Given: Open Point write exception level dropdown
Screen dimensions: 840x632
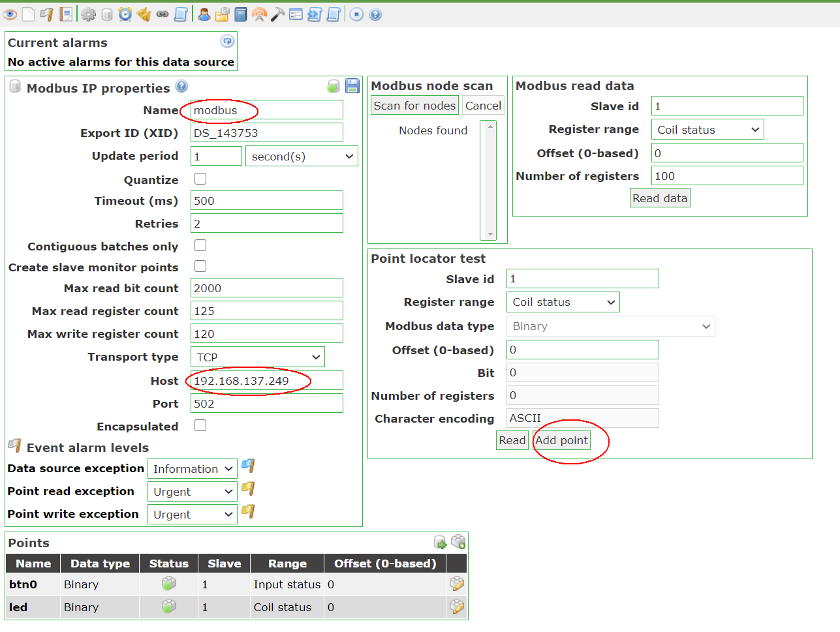Looking at the screenshot, I should point(193,515).
